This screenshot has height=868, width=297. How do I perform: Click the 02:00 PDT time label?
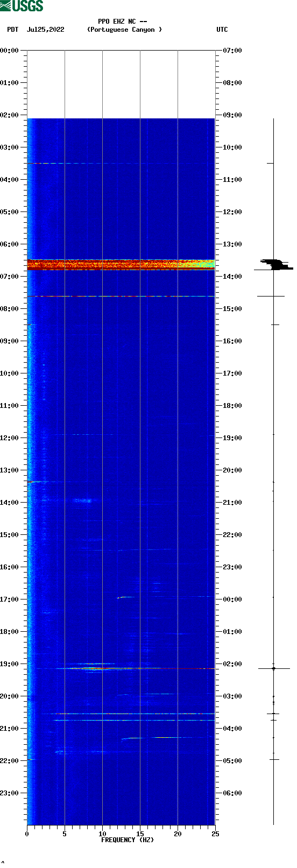[9, 115]
